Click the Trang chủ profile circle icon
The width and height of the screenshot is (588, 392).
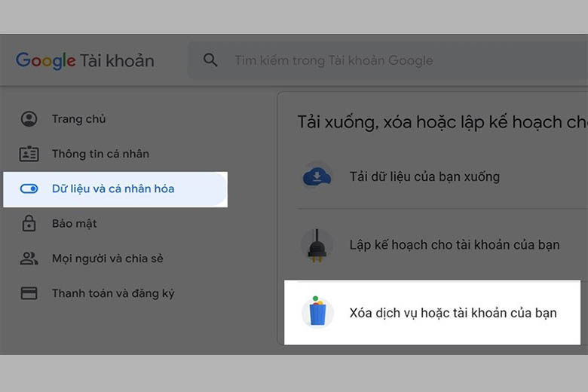click(x=29, y=119)
